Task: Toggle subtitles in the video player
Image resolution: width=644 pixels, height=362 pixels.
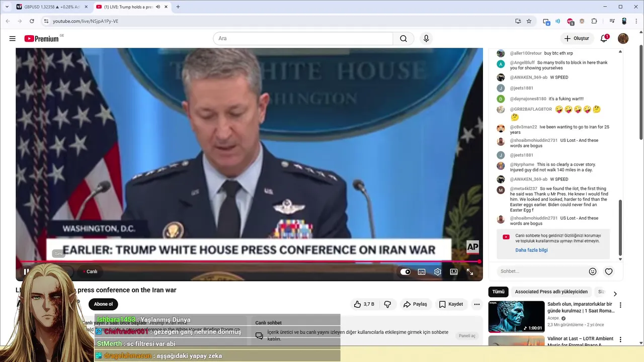Action: tap(422, 272)
